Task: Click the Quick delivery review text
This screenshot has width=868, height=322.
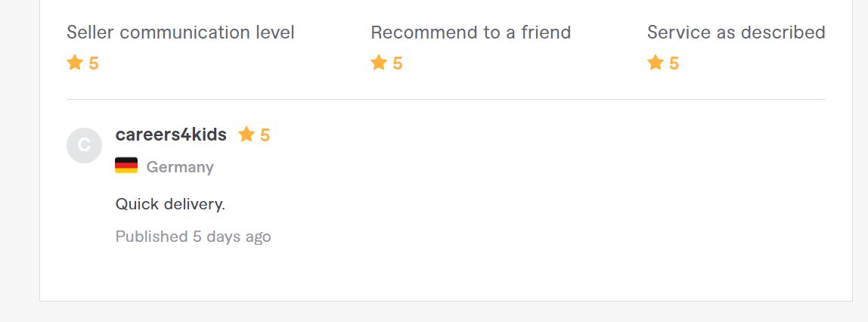Action: point(170,204)
